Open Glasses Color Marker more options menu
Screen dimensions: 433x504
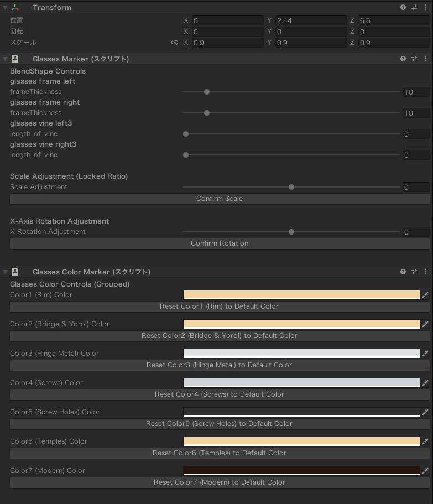point(425,272)
